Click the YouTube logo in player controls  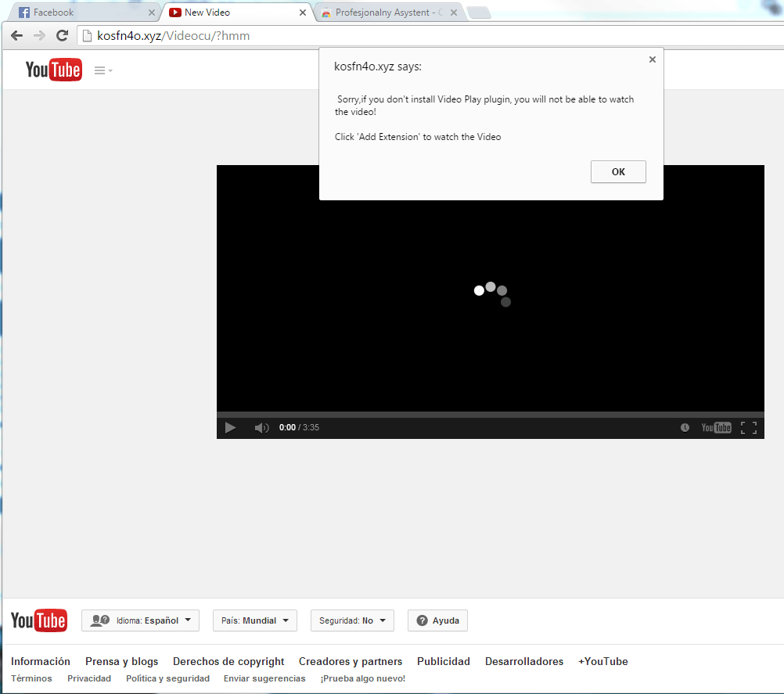click(x=716, y=427)
